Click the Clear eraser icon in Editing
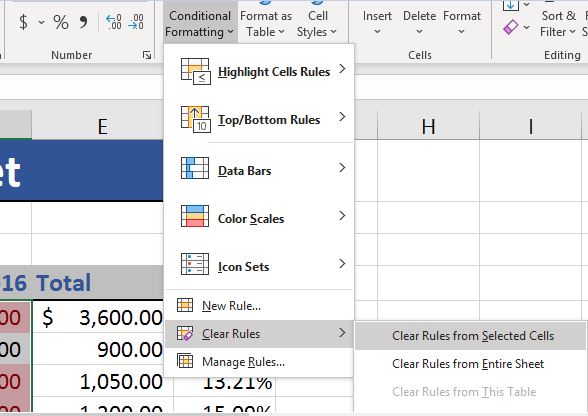The height and width of the screenshot is (416, 588). pos(510,27)
